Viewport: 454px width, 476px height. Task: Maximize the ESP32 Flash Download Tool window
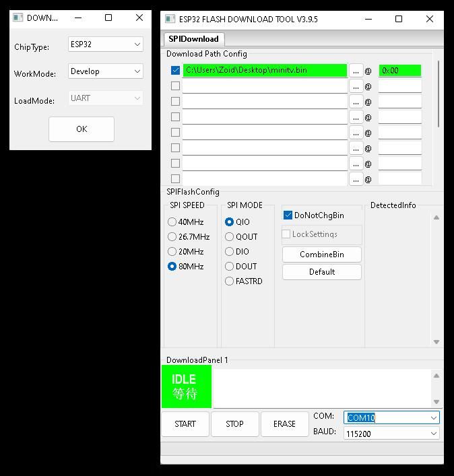tap(399, 19)
